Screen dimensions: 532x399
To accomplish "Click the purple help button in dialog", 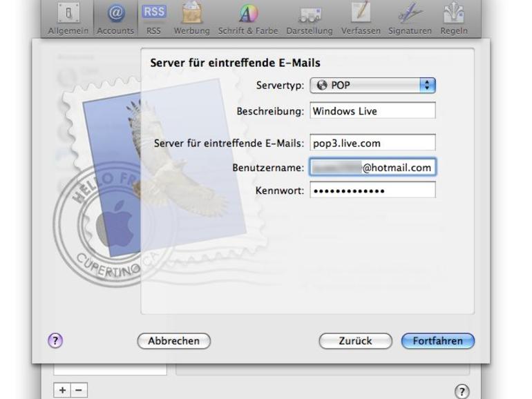I will tap(55, 340).
